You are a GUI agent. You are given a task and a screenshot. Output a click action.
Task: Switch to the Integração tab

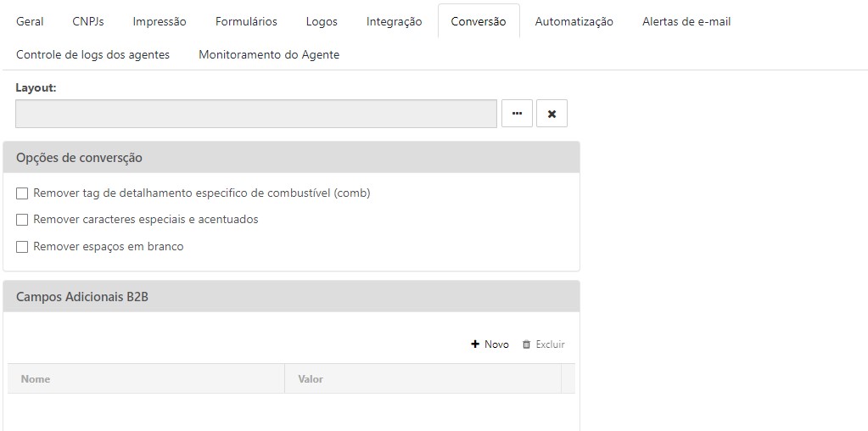[394, 22]
